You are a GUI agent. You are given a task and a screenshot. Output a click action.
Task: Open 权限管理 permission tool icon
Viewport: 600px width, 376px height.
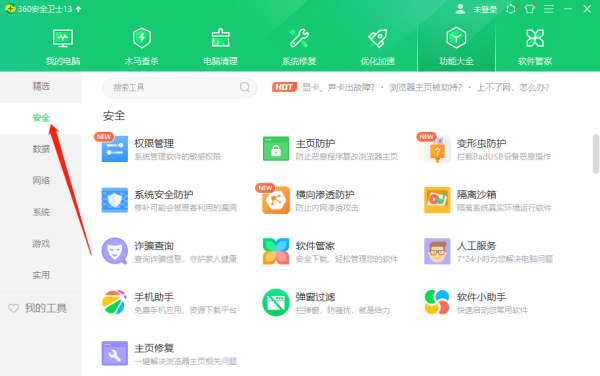[x=114, y=149]
